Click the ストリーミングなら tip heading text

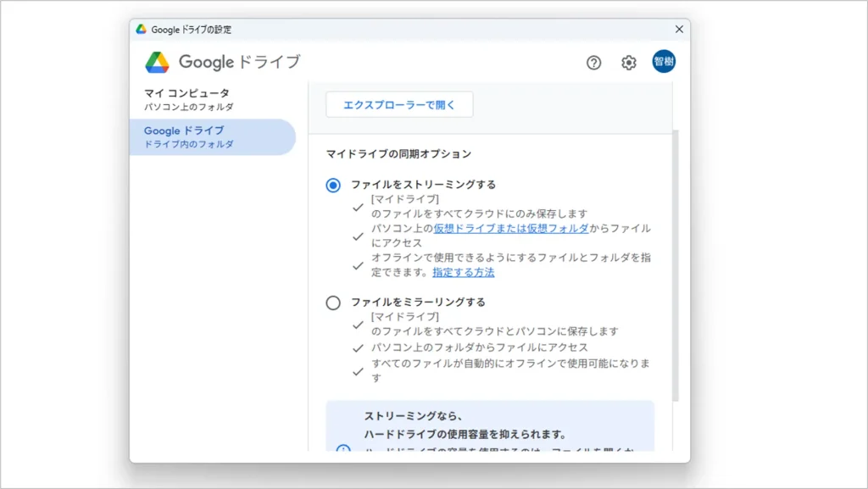click(x=413, y=416)
